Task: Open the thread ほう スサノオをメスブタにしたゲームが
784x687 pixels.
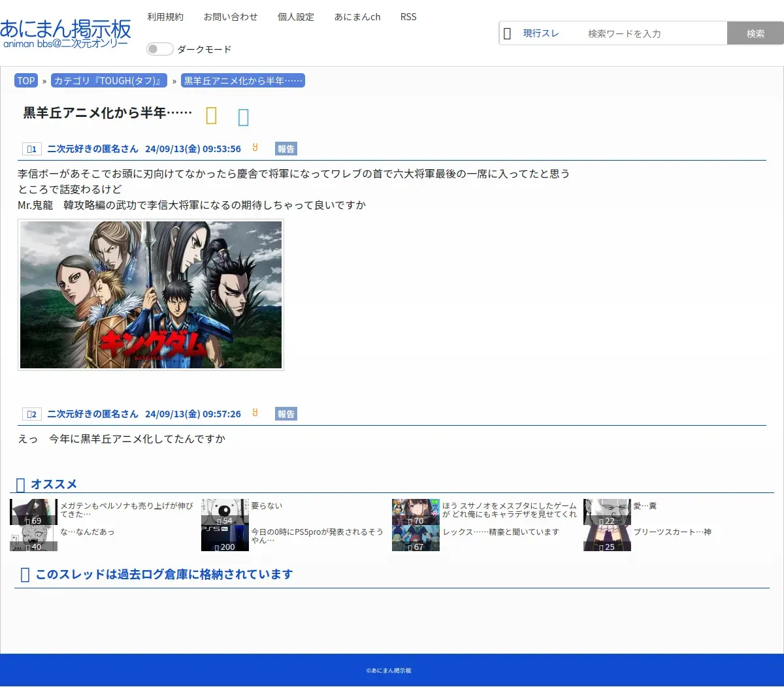Action: 510,510
